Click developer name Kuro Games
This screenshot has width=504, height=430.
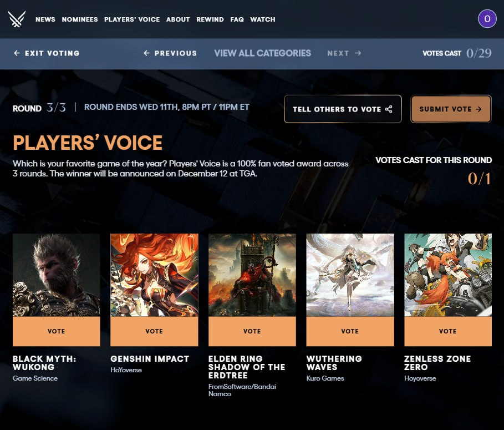tap(325, 378)
